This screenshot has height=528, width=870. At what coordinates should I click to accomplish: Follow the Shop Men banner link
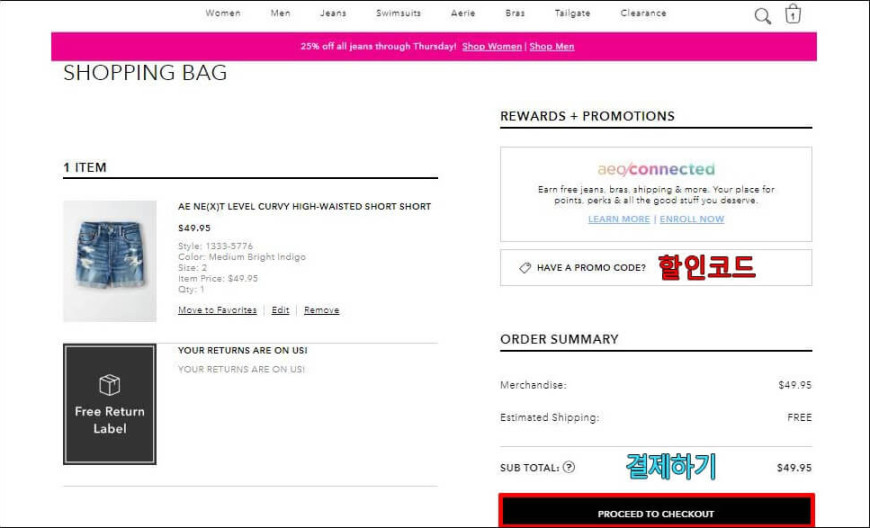pos(552,47)
